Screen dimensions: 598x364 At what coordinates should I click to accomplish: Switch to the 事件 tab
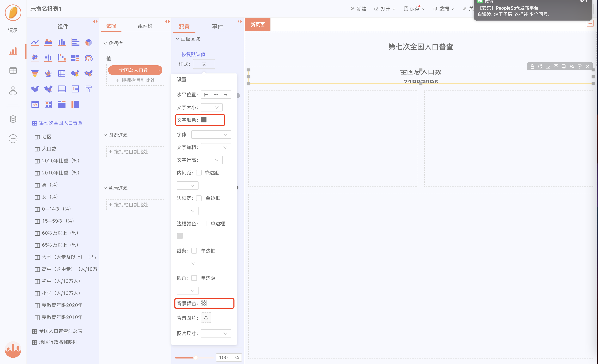[217, 26]
